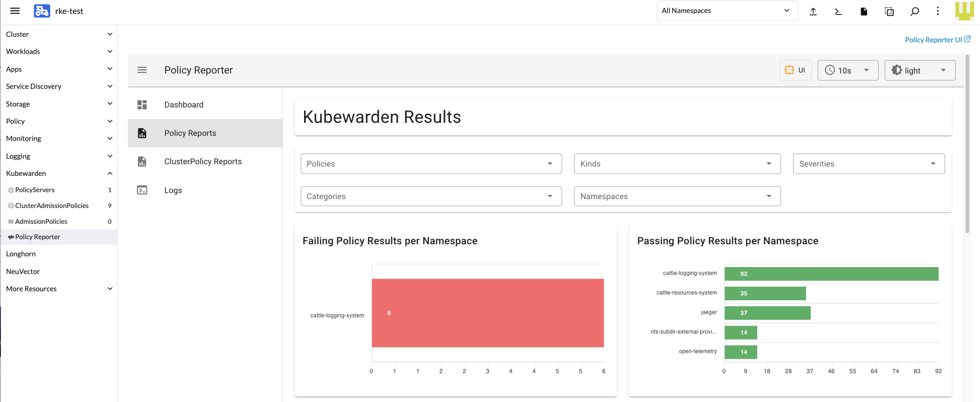This screenshot has width=980, height=402.
Task: Toggle the Policy Reporter navigation drawer icon
Action: pos(142,70)
